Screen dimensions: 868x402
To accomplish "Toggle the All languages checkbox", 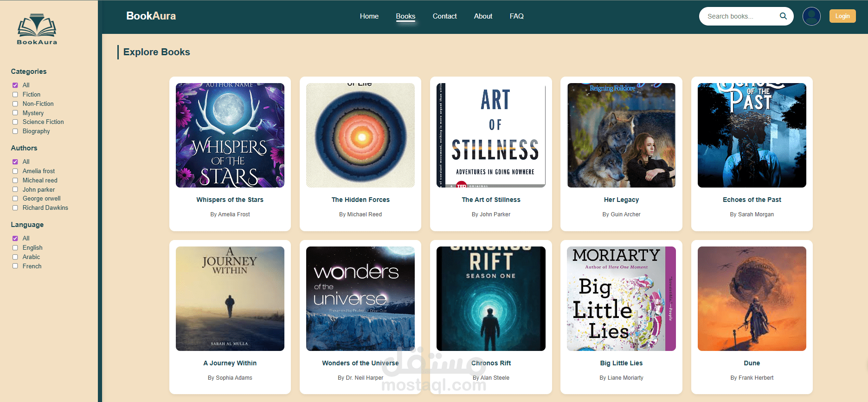I will [x=15, y=239].
